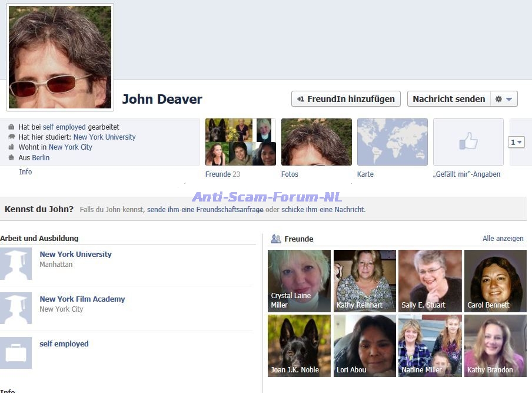Screen dimensions: 532x393
Task: Follow the New York University link in info
Action: [x=104, y=137]
